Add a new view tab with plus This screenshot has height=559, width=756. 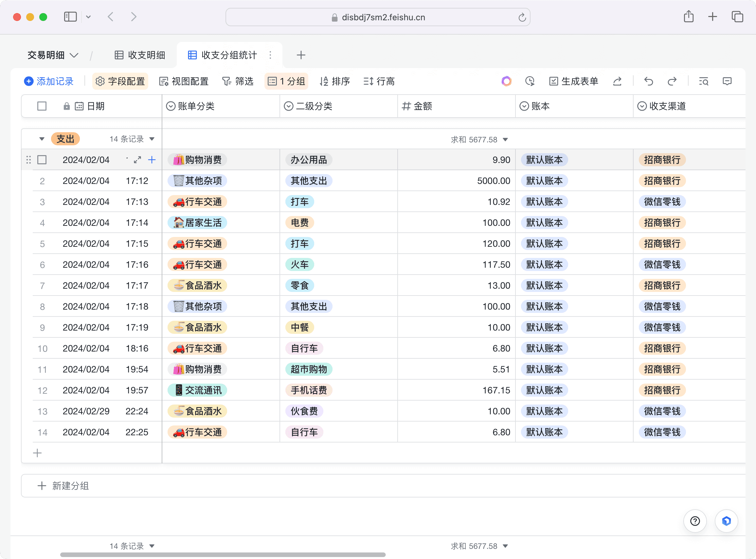click(x=301, y=55)
